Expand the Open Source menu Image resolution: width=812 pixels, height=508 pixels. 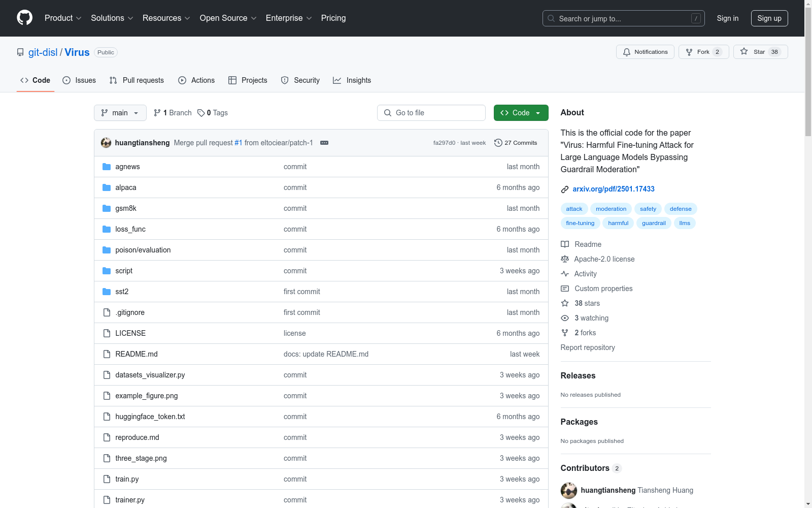tap(228, 18)
